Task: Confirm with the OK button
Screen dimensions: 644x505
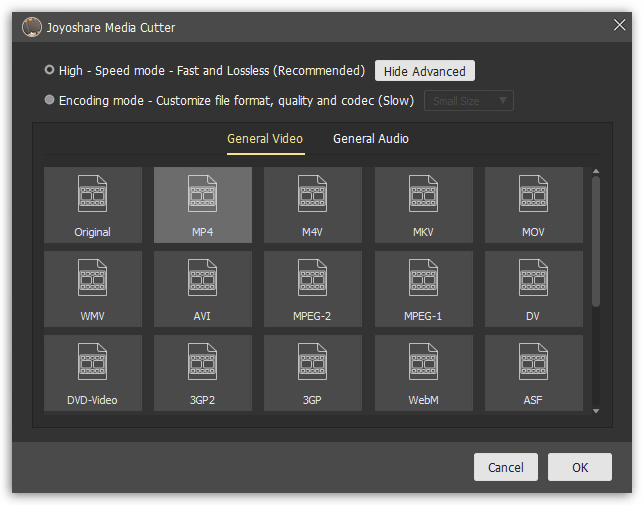Action: [x=580, y=467]
